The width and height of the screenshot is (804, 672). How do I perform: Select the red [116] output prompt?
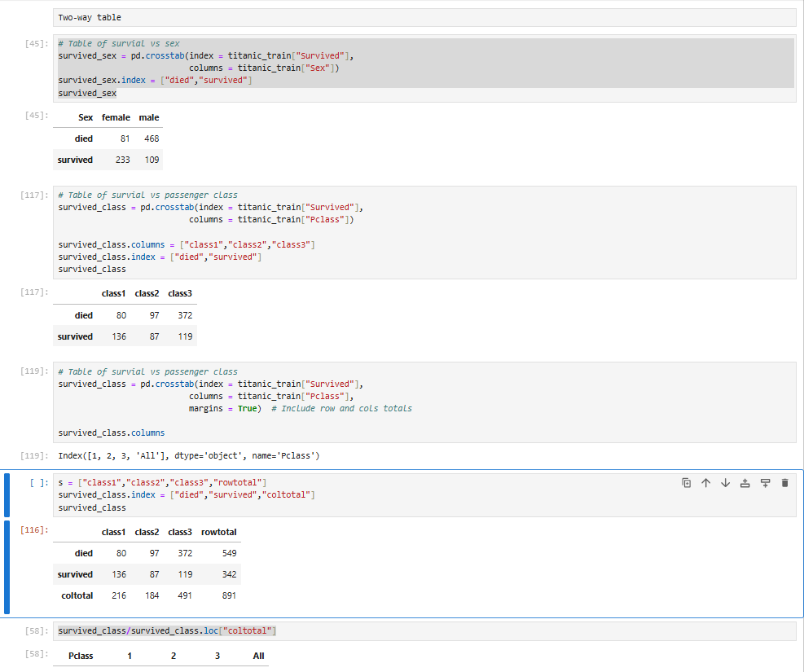point(34,530)
